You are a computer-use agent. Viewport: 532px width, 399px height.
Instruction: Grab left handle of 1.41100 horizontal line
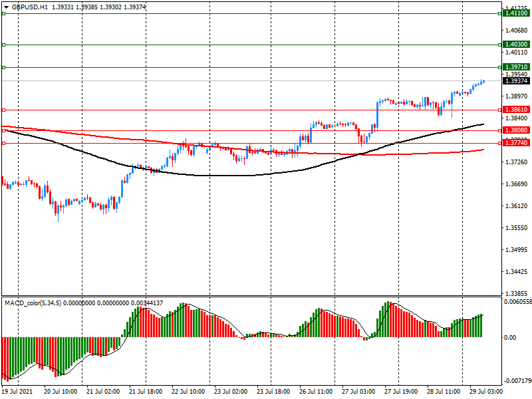click(3, 13)
